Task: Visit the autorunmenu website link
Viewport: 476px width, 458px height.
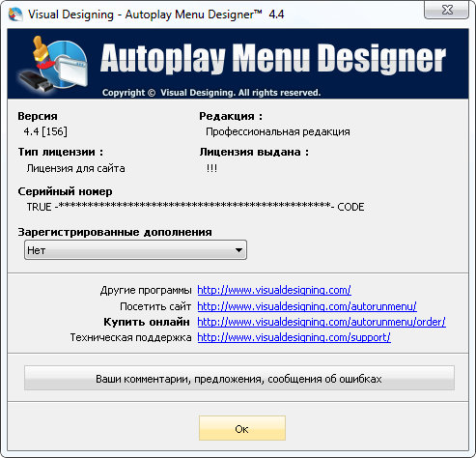Action: (307, 306)
